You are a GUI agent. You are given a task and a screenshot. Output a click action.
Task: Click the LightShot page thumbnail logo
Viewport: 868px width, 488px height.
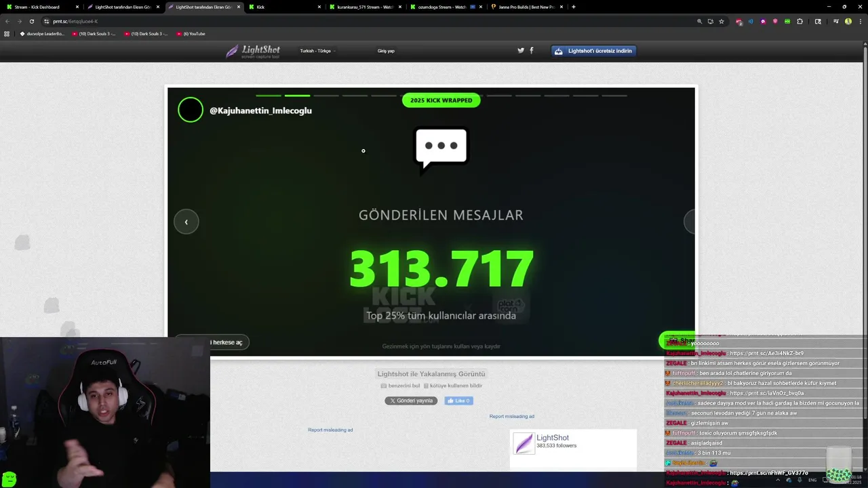coord(524,443)
